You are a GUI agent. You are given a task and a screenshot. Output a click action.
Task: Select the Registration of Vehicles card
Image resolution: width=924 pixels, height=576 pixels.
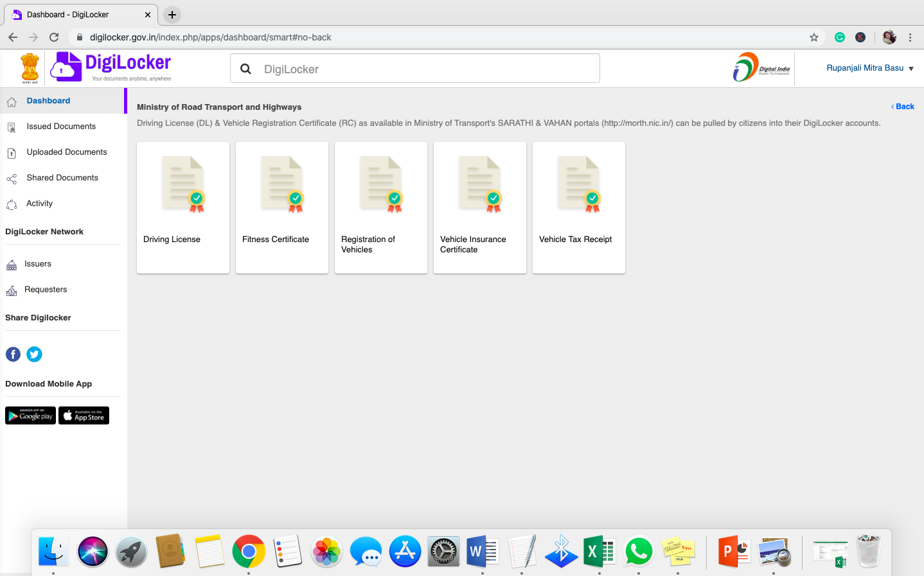click(381, 207)
